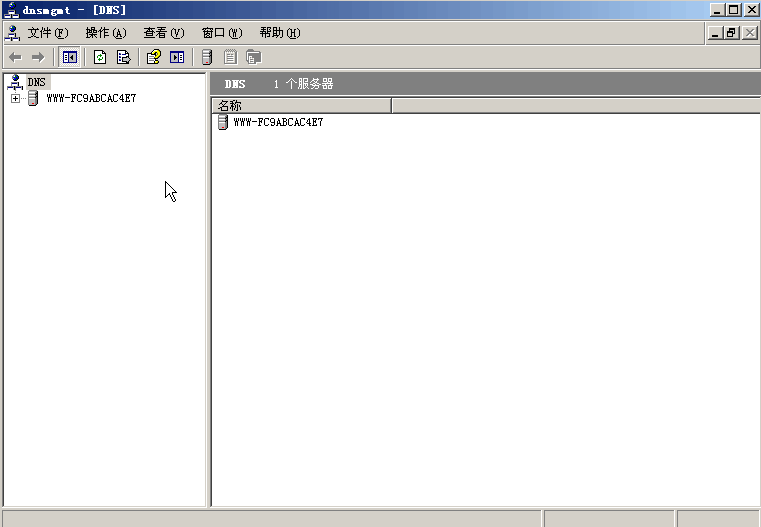Click the New Server toolbar icon

pos(207,57)
